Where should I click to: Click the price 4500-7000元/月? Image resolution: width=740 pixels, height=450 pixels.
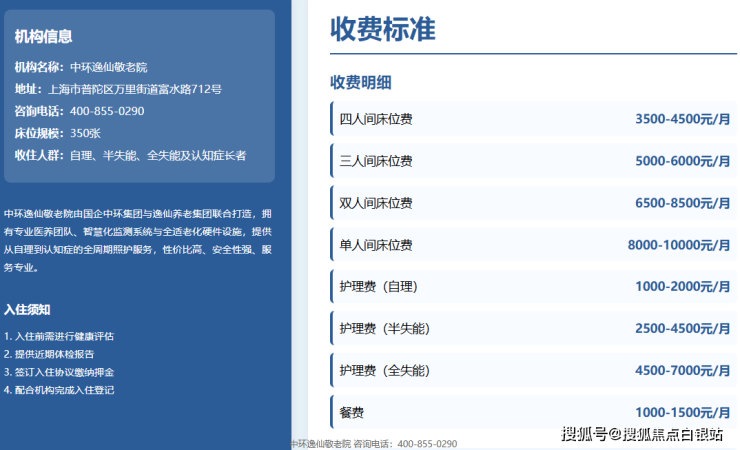(682, 370)
